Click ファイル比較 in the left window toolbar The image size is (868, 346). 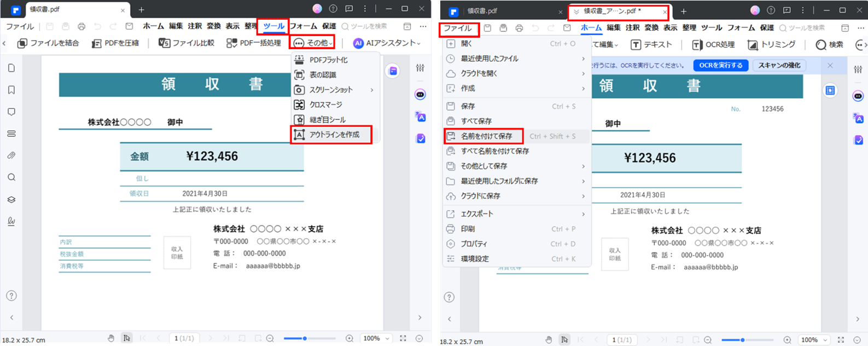(x=187, y=43)
